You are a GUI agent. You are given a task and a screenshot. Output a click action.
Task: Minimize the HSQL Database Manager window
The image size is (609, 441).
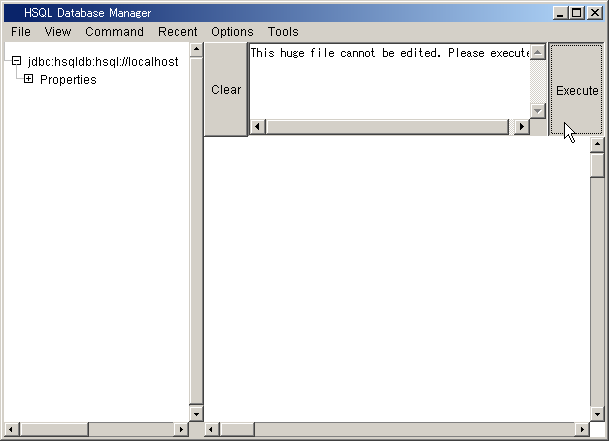pos(560,13)
